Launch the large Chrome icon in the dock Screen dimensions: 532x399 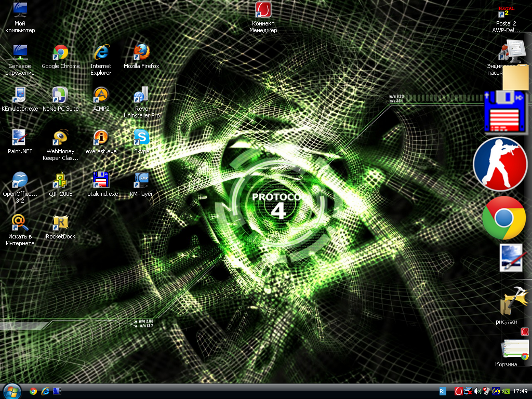(503, 218)
